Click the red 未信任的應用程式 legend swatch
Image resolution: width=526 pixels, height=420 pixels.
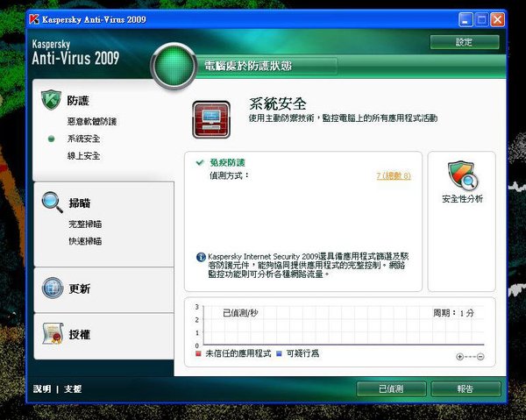198,353
